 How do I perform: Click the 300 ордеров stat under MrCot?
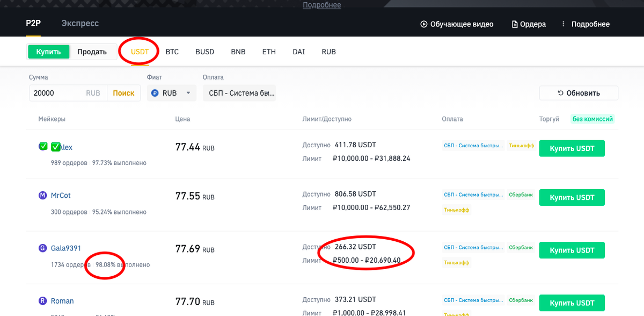(69, 212)
